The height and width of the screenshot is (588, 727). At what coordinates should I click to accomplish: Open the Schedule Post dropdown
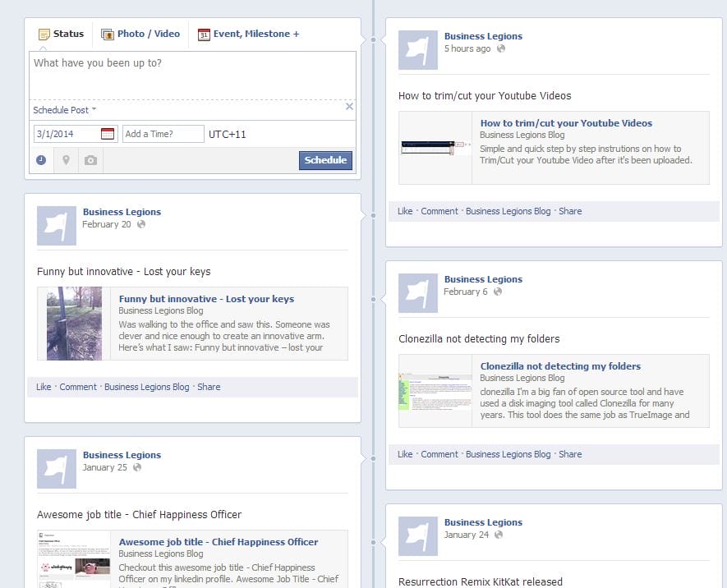pyautogui.click(x=65, y=109)
